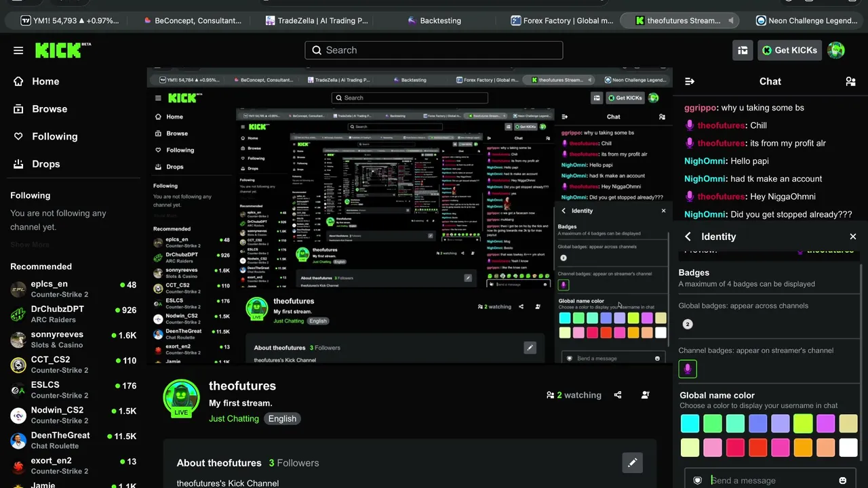The height and width of the screenshot is (488, 868).
Task: Switch to BeConcept, Consultant browser tab
Action: coord(193,21)
